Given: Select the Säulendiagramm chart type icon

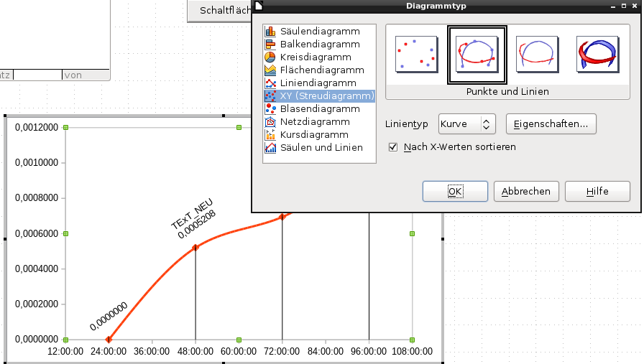Looking at the screenshot, I should point(270,32).
